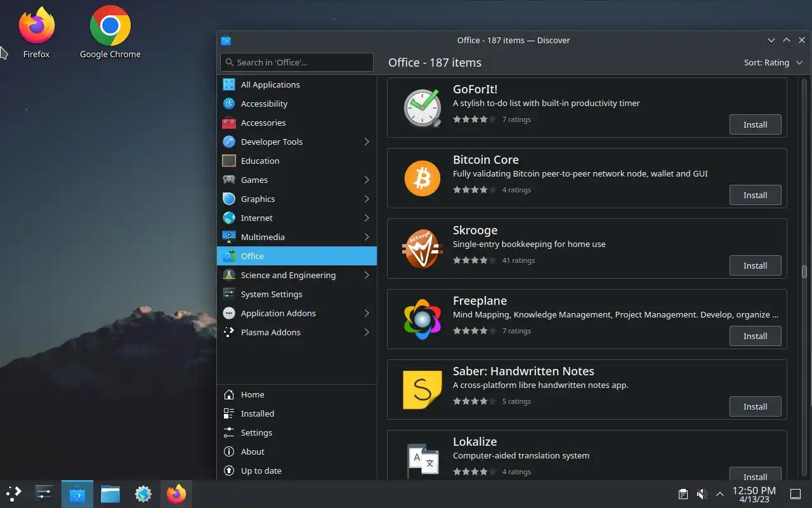Launch Firefox from the taskbar

[176, 493]
